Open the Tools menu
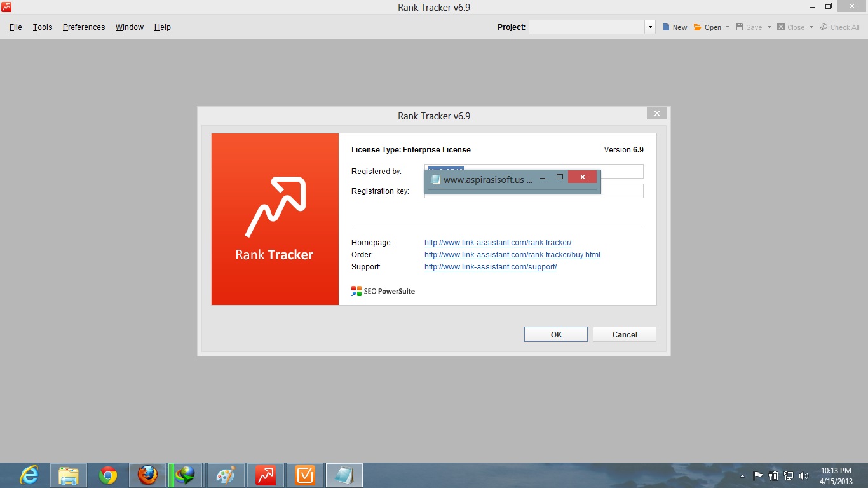The image size is (868, 488). click(x=43, y=27)
